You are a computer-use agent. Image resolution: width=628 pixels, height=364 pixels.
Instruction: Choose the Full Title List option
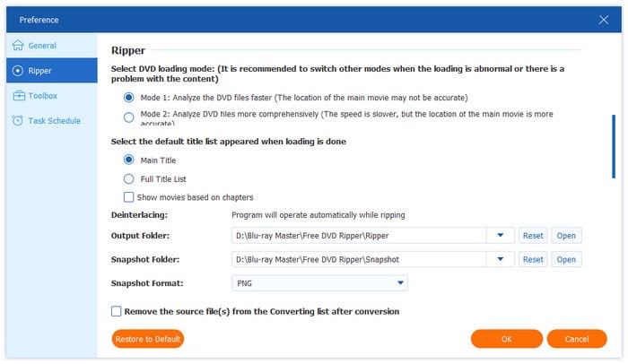pos(129,179)
